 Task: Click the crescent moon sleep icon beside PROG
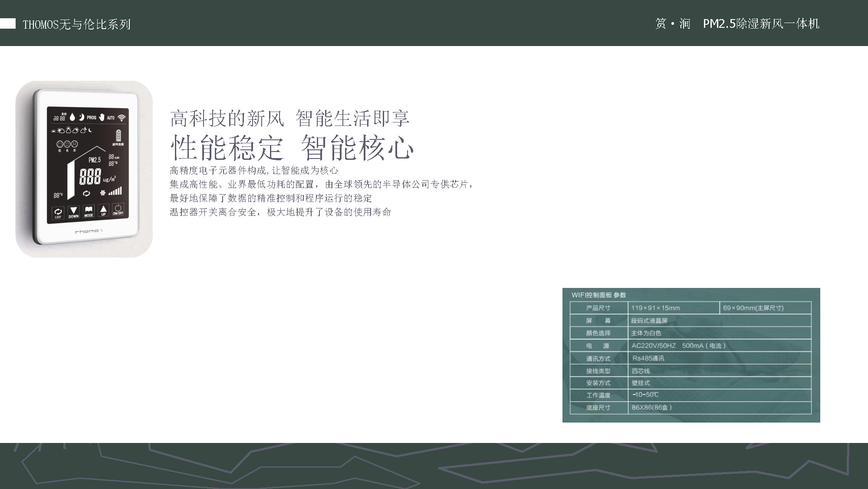(81, 117)
